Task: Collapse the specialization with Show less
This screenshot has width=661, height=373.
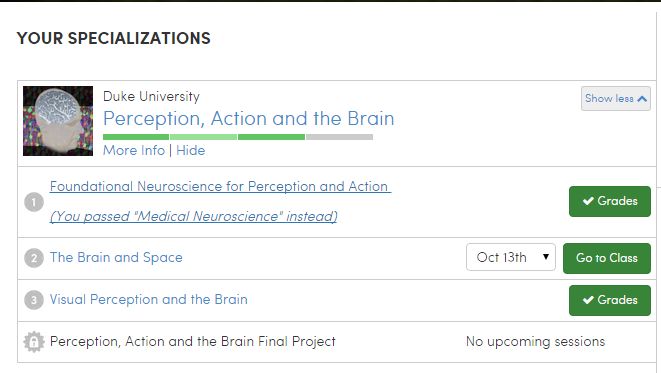Action: [x=615, y=99]
